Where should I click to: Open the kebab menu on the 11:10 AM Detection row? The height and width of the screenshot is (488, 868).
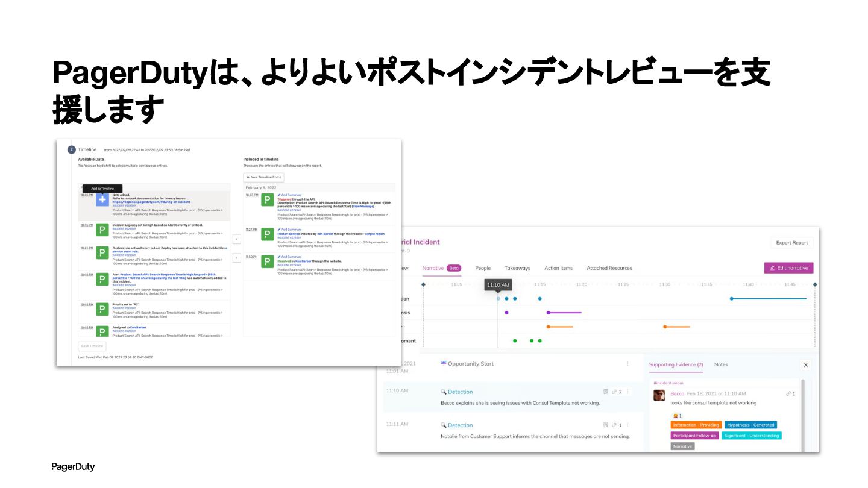point(627,392)
